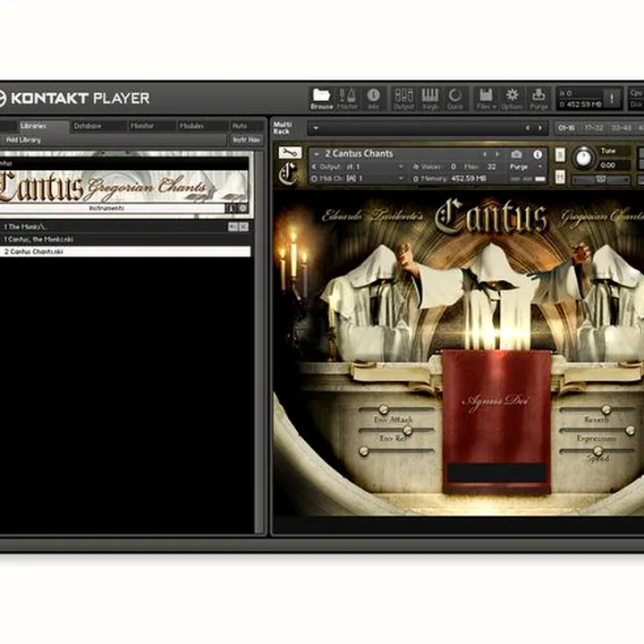Click the library browser vertical scrollbar
This screenshot has height=644, width=644.
[x=258, y=342]
